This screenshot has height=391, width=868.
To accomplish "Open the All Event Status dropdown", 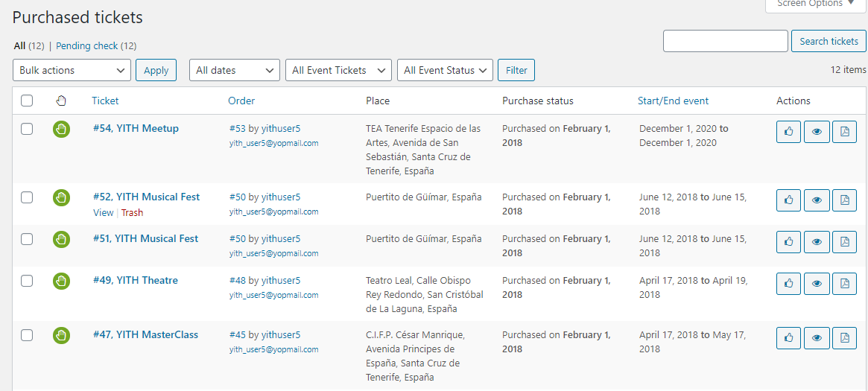I will [445, 70].
